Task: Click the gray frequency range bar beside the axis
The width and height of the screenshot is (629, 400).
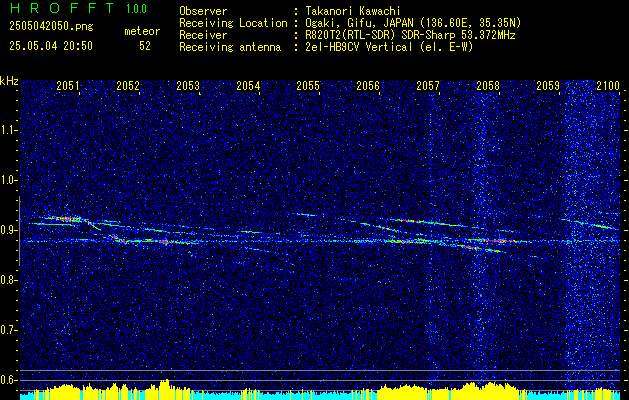Action: [x=19, y=231]
